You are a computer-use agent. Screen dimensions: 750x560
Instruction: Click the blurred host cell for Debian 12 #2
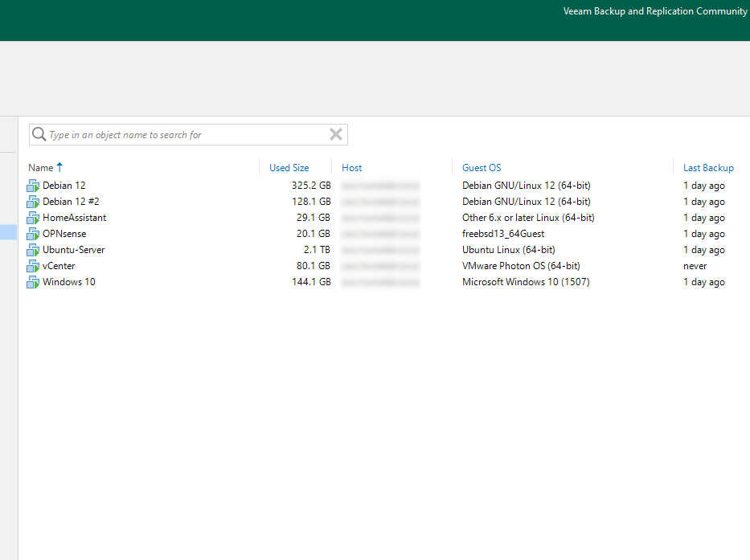tap(381, 202)
